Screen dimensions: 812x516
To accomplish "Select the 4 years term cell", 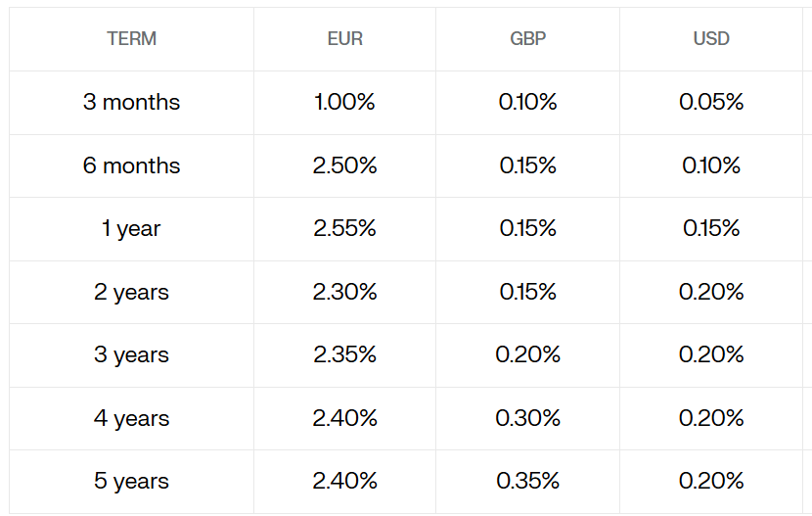I will click(132, 418).
